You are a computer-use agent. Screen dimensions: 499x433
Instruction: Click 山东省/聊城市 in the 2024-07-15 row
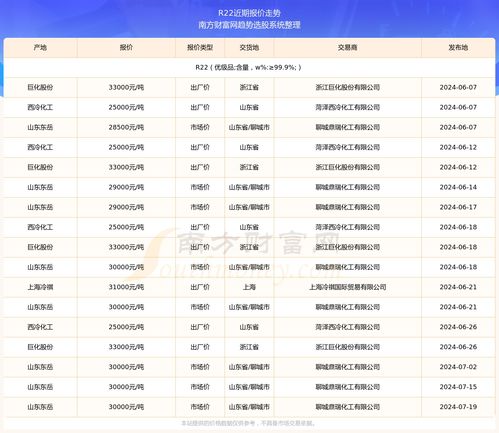click(249, 387)
